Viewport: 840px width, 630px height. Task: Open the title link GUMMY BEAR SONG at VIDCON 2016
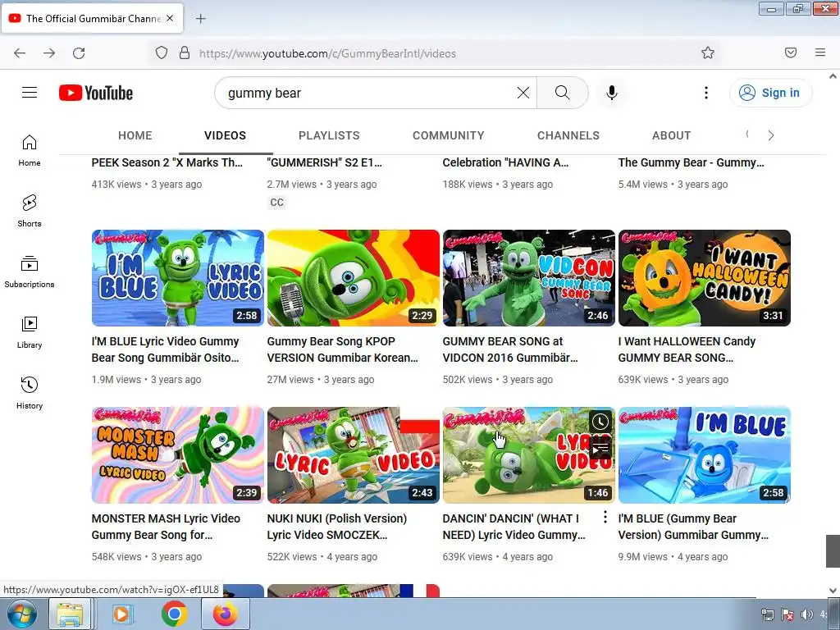click(510, 349)
